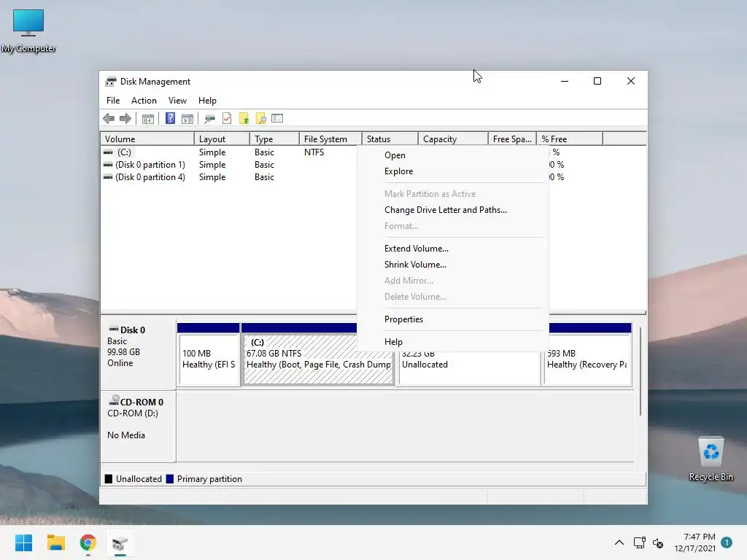Open Recycle Bin desktop icon
The width and height of the screenshot is (747, 560).
point(711,459)
